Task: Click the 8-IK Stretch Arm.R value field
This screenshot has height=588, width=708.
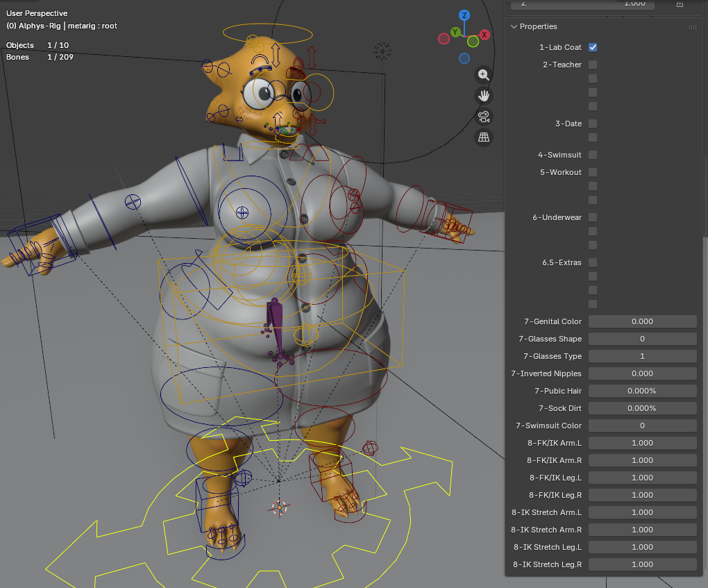Action: 643,530
